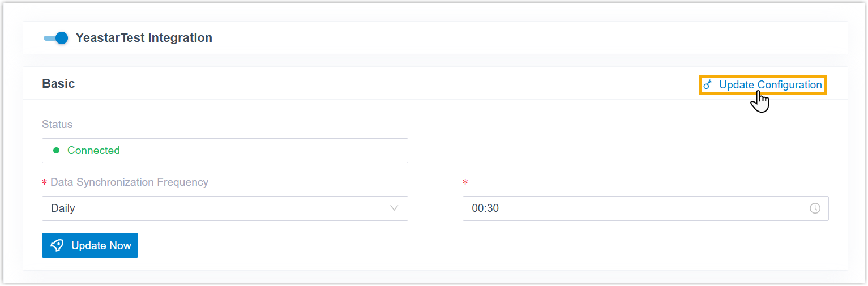Click the Daily value in the dropdown

63,208
